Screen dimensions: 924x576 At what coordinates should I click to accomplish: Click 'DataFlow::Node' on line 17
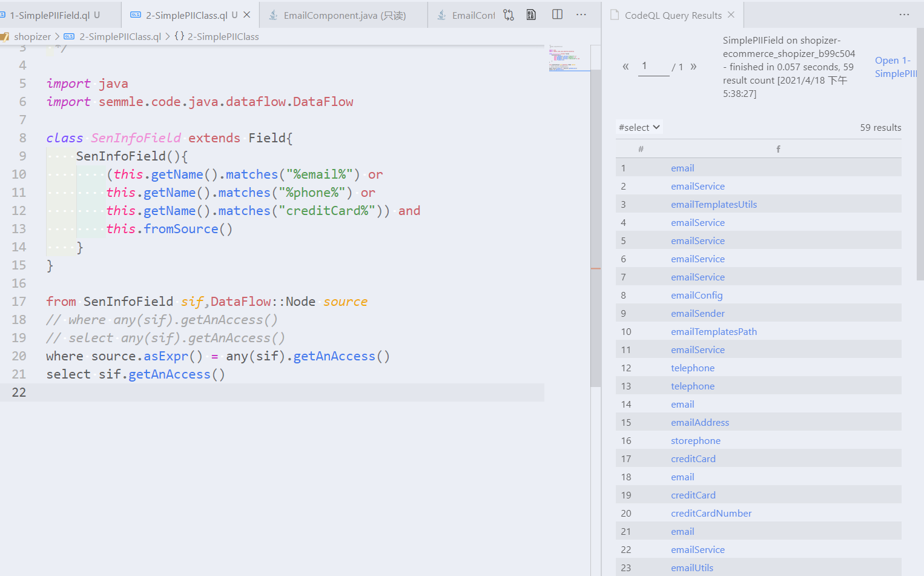[x=263, y=301]
